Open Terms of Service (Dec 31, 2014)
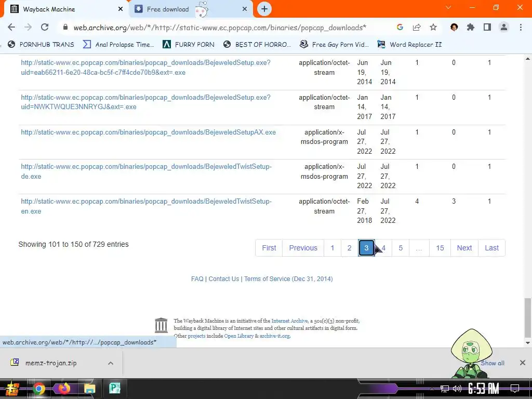The image size is (532, 399). 288,279
